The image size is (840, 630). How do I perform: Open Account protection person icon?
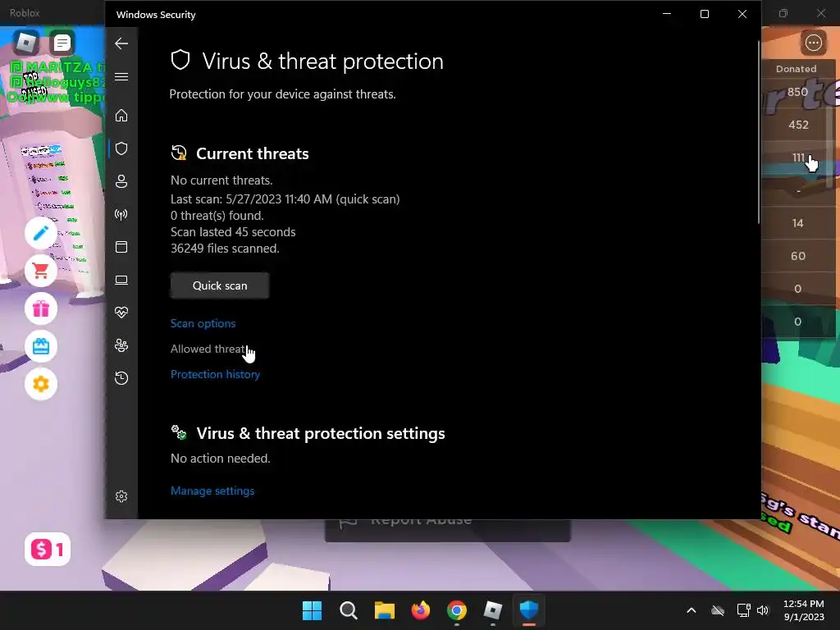pyautogui.click(x=121, y=181)
